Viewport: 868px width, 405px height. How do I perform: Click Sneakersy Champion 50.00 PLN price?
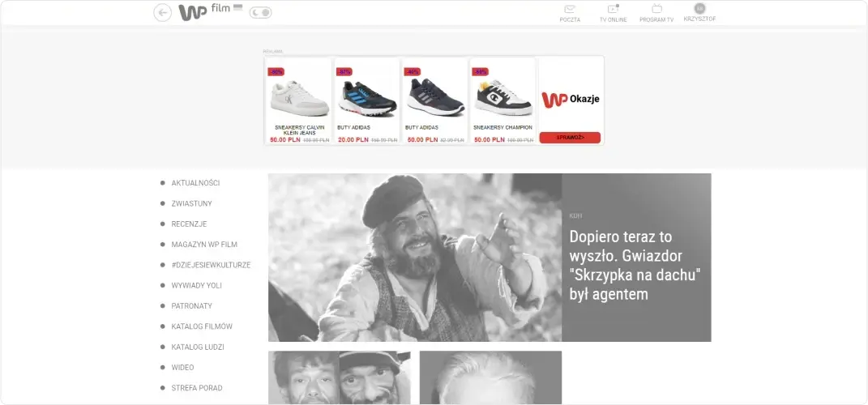pos(489,140)
